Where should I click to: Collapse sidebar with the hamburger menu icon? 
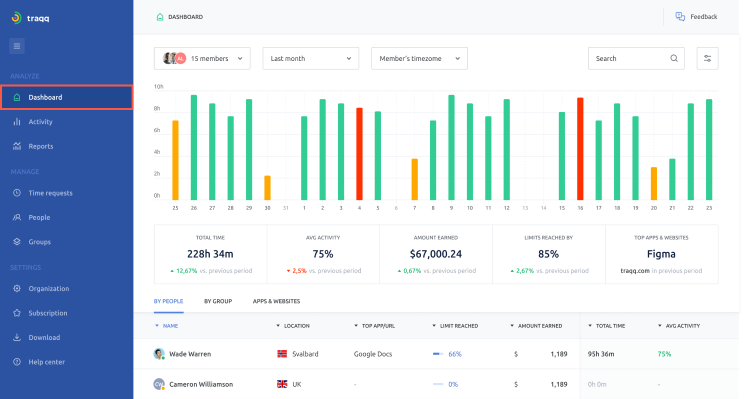pos(17,46)
